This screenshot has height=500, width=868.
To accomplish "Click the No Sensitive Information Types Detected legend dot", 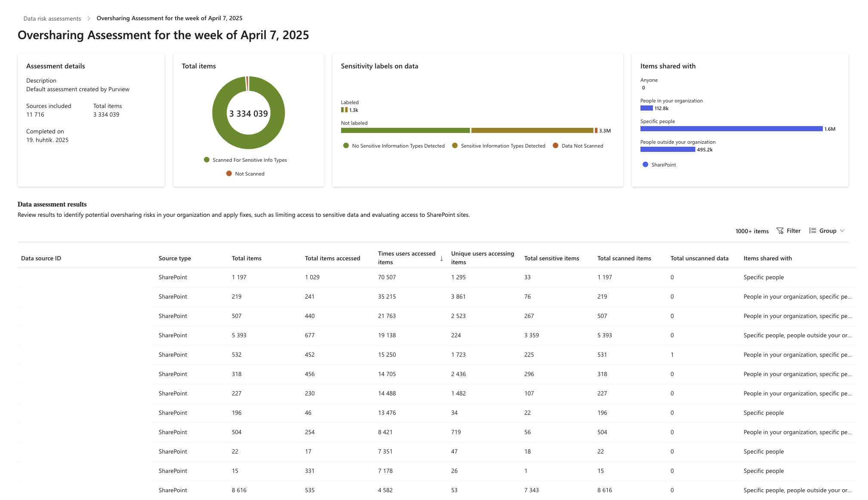I will (346, 145).
